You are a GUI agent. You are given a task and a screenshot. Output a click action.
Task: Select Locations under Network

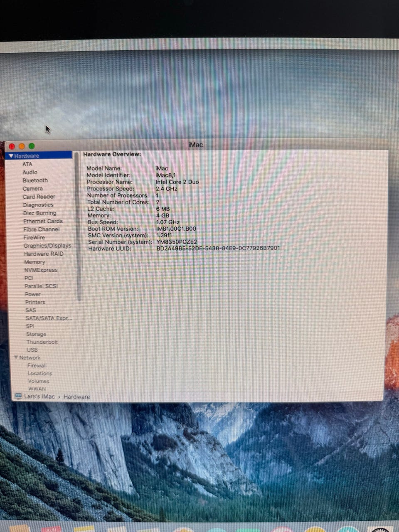(40, 373)
